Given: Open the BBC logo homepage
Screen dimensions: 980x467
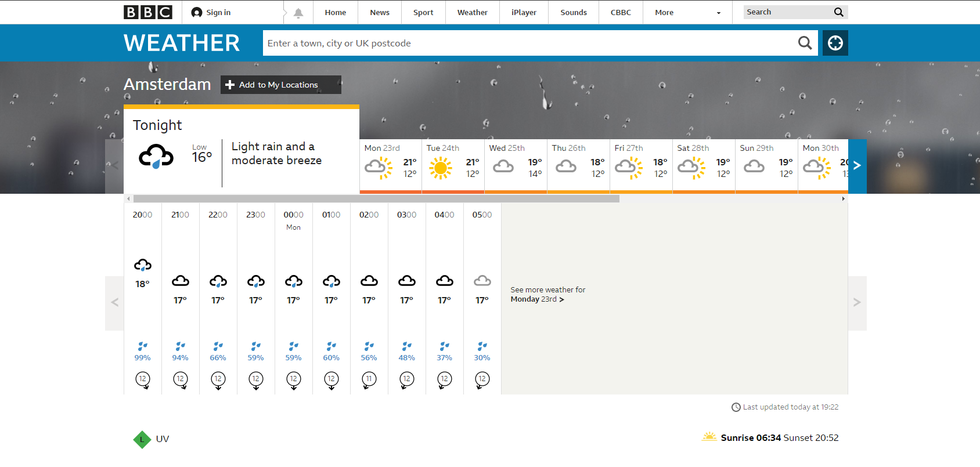Looking at the screenshot, I should pyautogui.click(x=148, y=12).
